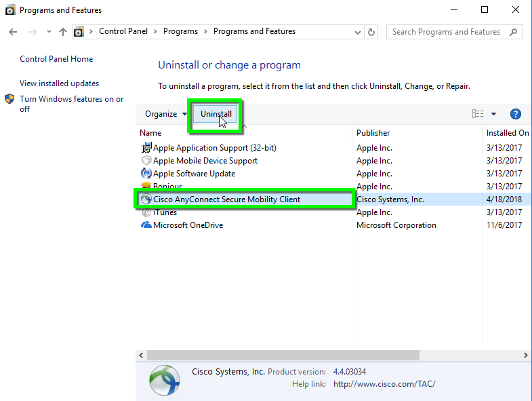Click the Uninstall toolbar button
This screenshot has width=532, height=401.
[x=216, y=114]
